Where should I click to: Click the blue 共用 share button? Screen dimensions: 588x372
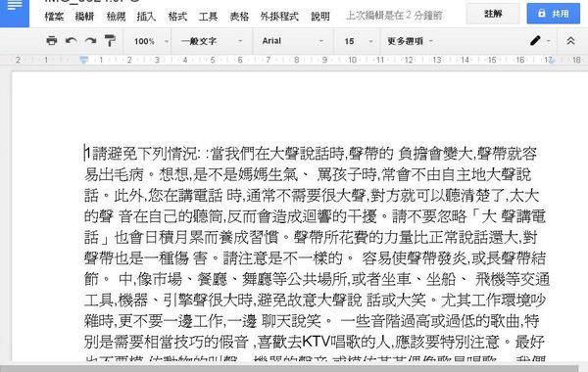click(553, 14)
